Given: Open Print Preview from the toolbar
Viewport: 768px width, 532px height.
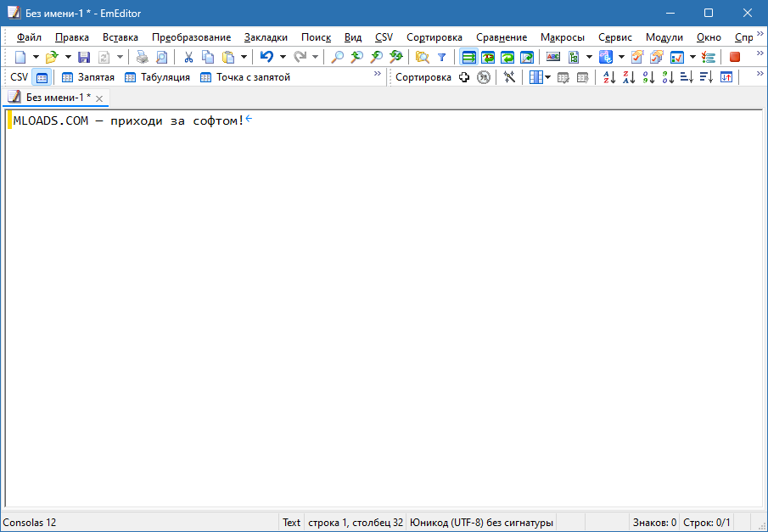Looking at the screenshot, I should (161, 58).
